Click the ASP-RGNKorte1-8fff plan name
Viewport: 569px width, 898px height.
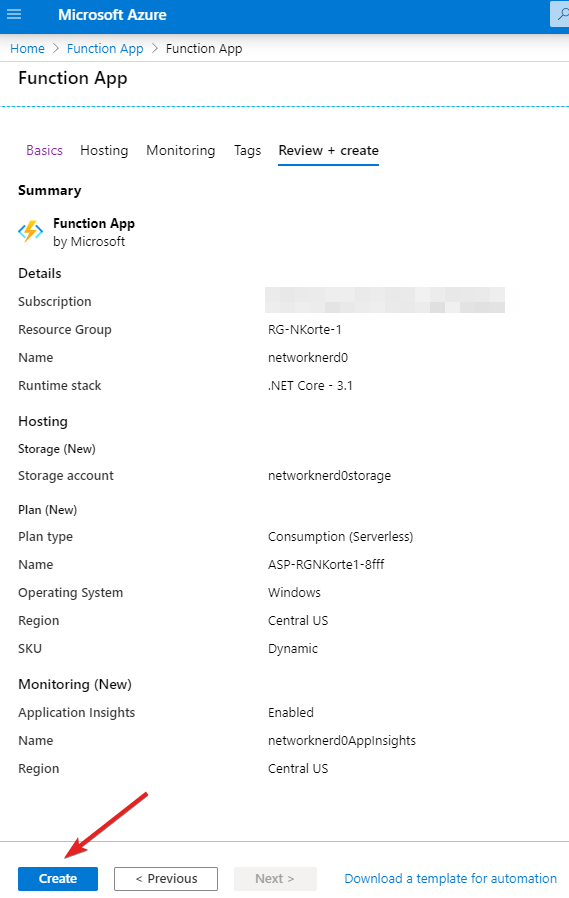[x=326, y=564]
